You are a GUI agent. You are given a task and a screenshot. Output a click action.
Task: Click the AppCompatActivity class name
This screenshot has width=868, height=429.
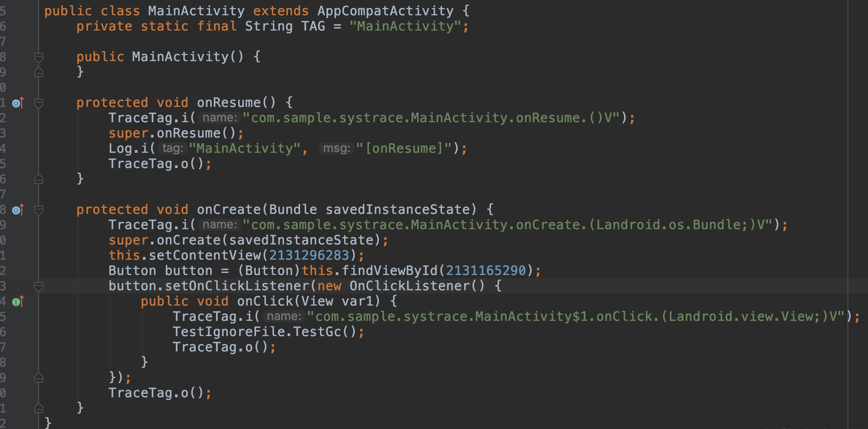[385, 11]
